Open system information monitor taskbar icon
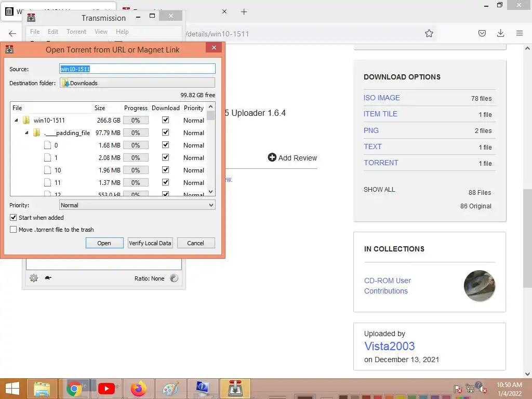 coord(203,389)
